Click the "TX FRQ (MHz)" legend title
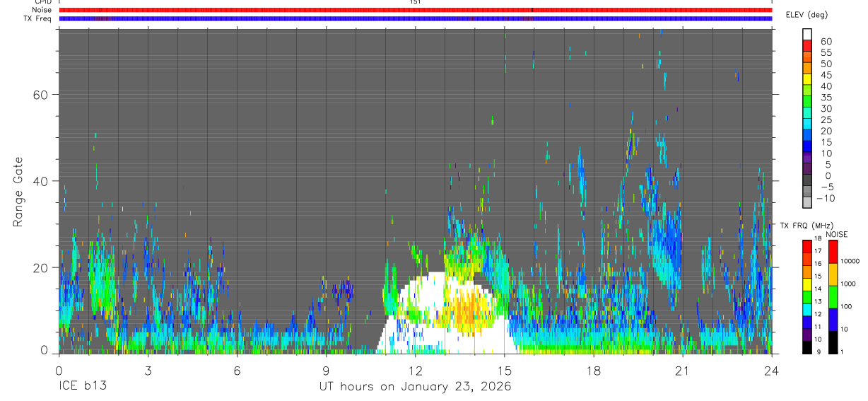The height and width of the screenshot is (401, 868). point(806,226)
